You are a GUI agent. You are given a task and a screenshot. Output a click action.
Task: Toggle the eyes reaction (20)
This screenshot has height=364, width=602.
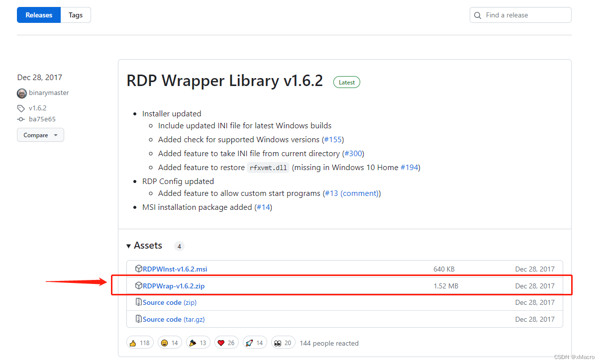pos(283,343)
